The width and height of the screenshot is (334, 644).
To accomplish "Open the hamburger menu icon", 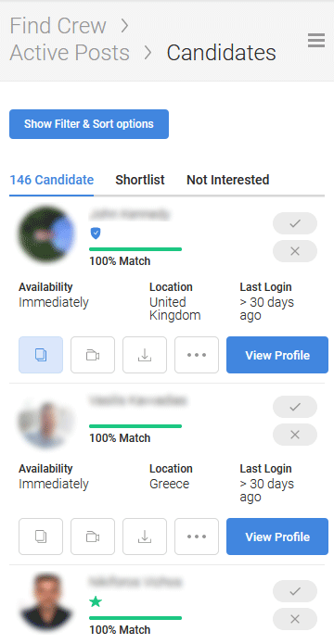I will tap(316, 40).
